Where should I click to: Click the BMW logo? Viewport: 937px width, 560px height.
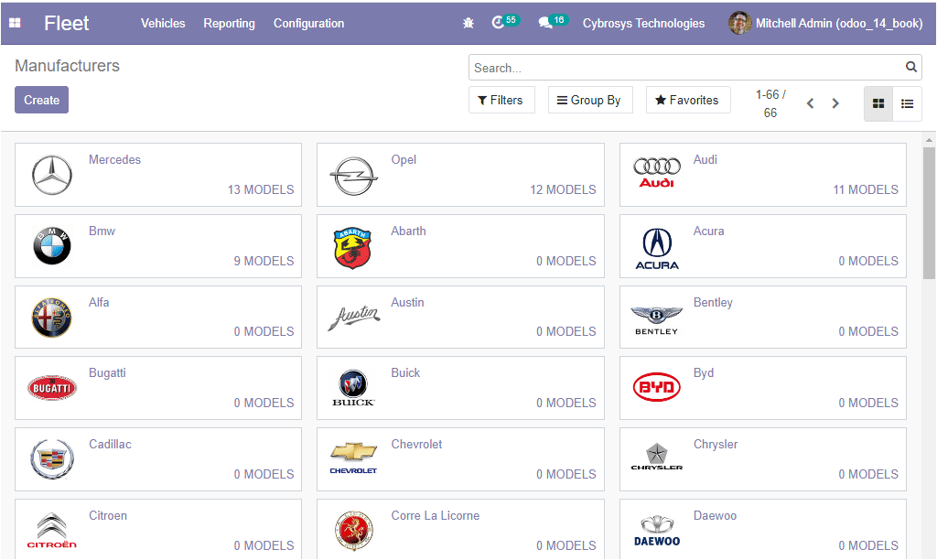[52, 245]
